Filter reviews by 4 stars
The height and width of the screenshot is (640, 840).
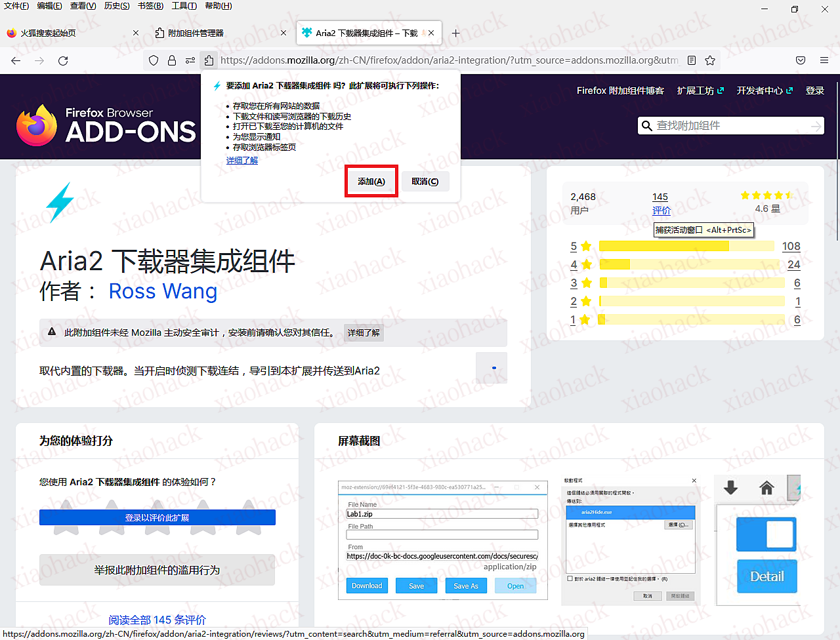581,264
